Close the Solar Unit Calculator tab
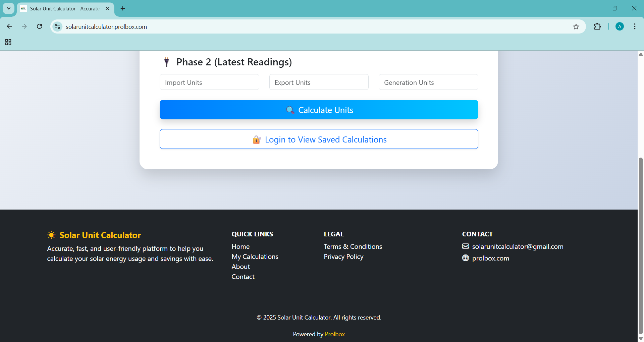644x342 pixels. (107, 8)
